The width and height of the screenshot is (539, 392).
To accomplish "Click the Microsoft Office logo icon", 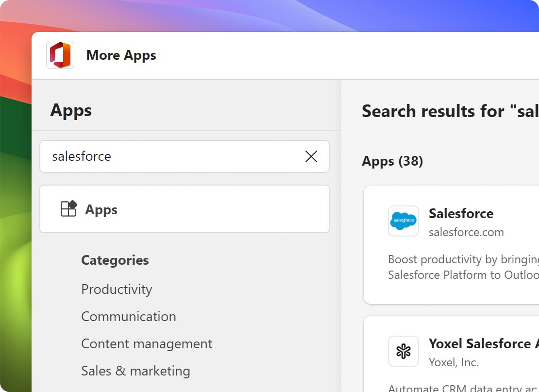I will (x=59, y=55).
